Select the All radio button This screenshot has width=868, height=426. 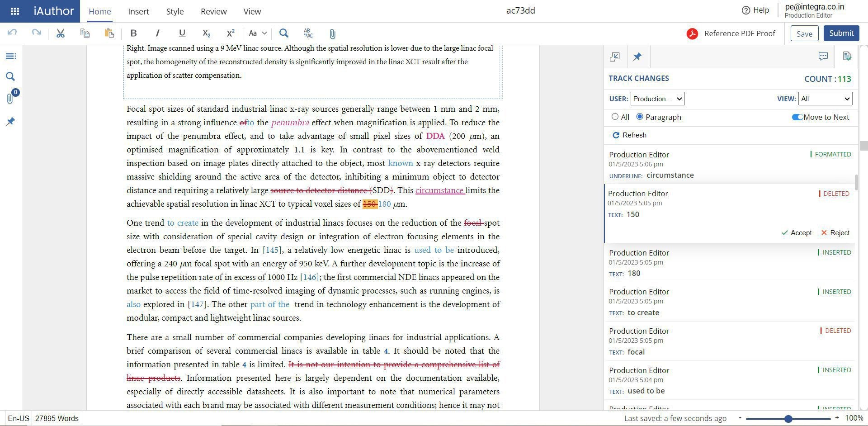615,117
